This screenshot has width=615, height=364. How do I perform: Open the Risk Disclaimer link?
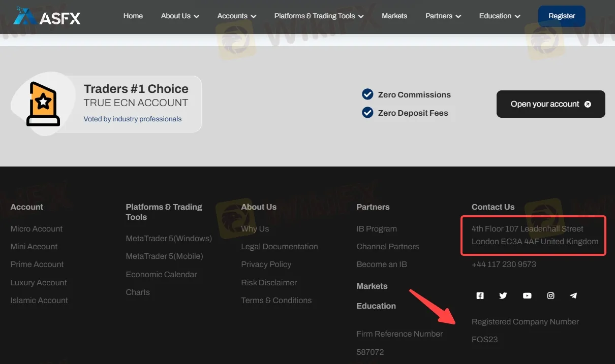tap(269, 283)
